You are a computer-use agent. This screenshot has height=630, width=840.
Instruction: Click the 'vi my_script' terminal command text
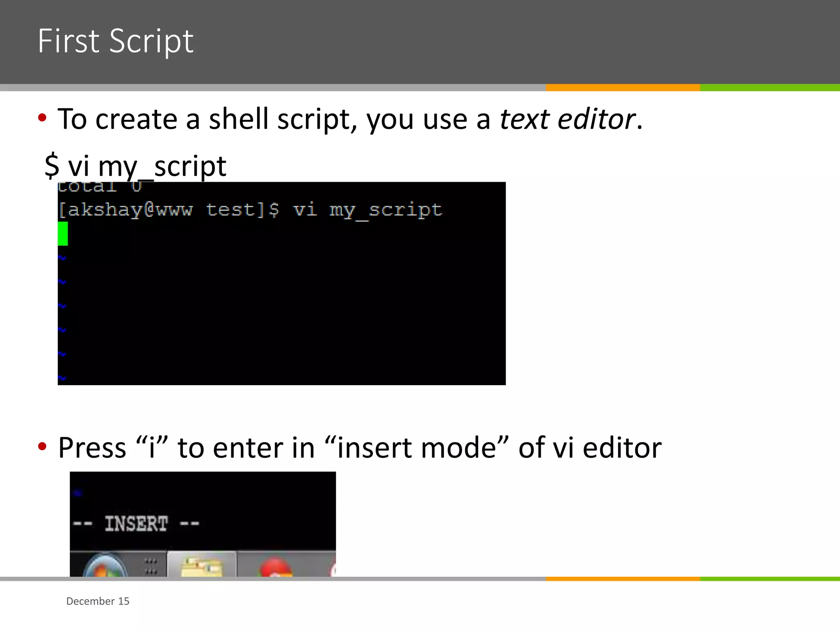(367, 210)
